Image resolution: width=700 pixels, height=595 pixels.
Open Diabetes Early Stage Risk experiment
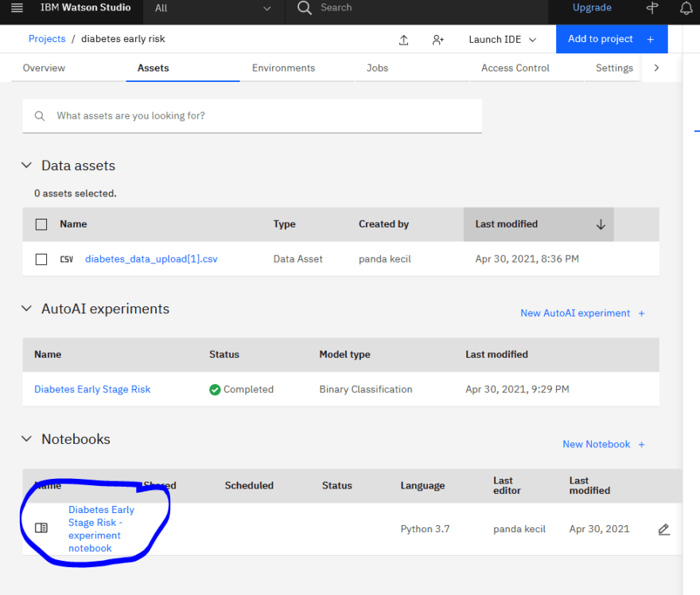(x=92, y=389)
